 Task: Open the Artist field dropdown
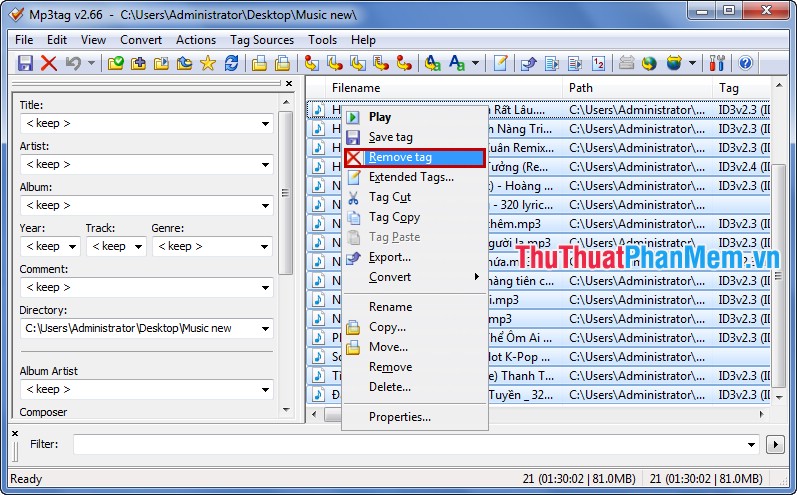coord(265,165)
